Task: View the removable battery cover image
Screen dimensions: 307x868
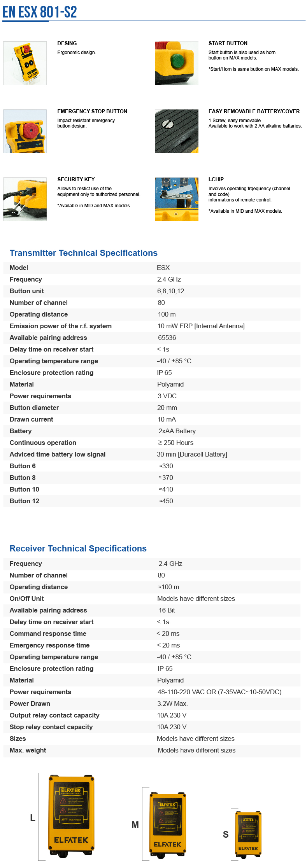Action: (x=177, y=131)
